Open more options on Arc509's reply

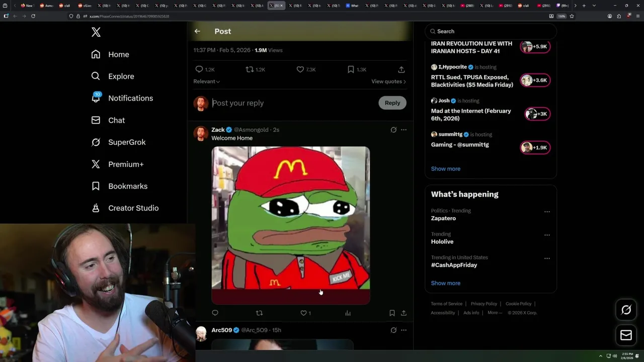pyautogui.click(x=404, y=330)
